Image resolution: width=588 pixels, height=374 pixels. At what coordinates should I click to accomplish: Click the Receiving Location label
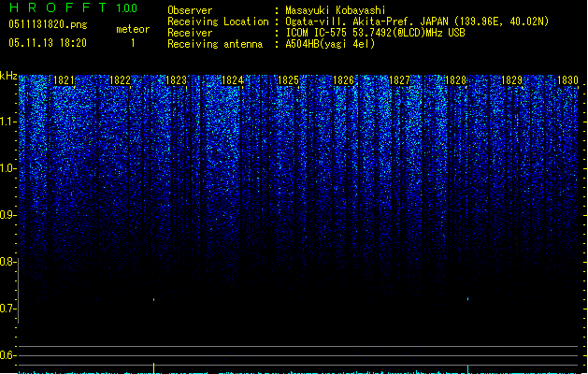pos(218,22)
